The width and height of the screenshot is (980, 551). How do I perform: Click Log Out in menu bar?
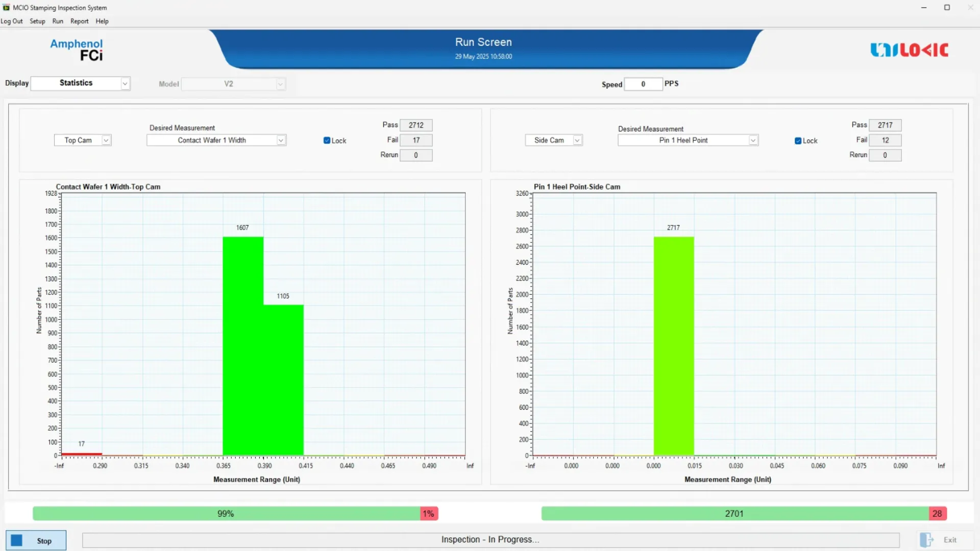coord(12,21)
